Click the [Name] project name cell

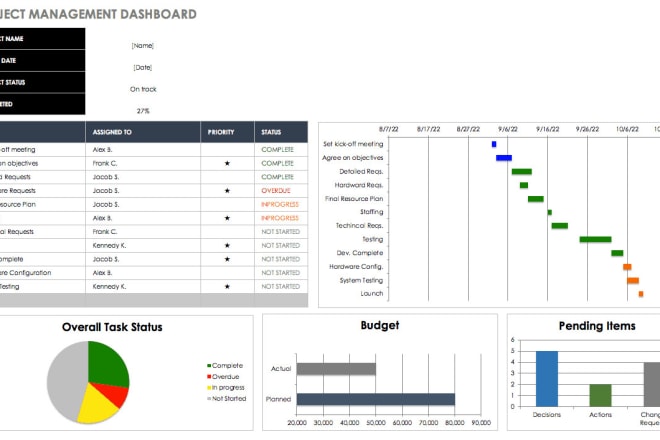pyautogui.click(x=143, y=45)
